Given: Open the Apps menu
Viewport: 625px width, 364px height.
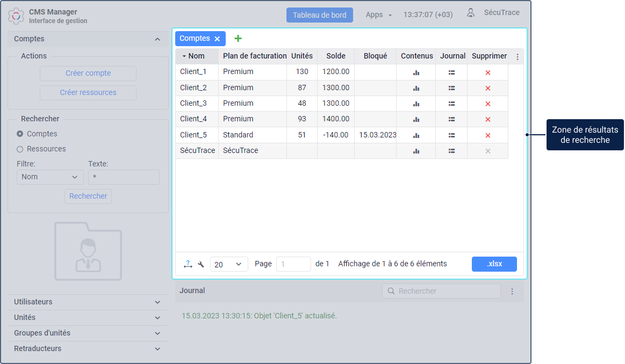Looking at the screenshot, I should pos(378,15).
